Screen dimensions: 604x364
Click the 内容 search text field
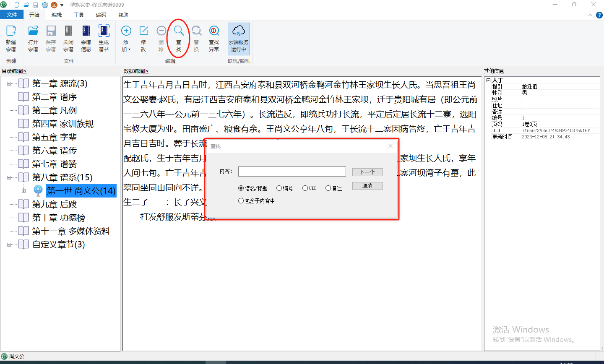click(x=292, y=172)
